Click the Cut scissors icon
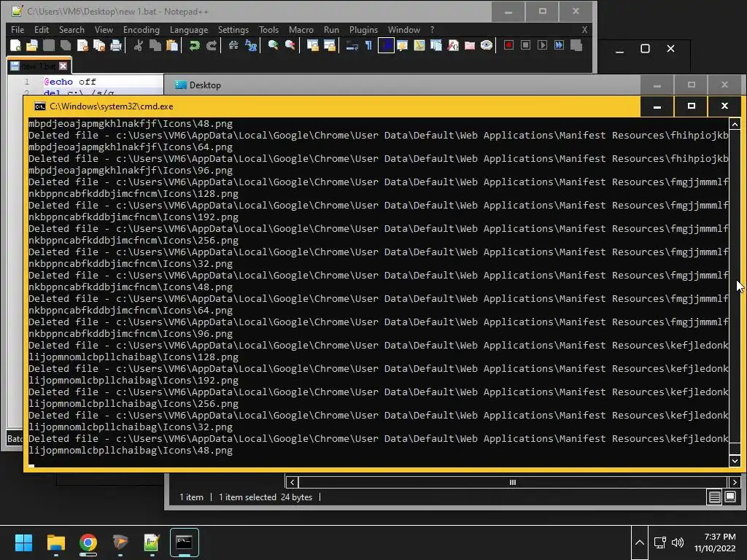The height and width of the screenshot is (560, 747). click(x=138, y=46)
